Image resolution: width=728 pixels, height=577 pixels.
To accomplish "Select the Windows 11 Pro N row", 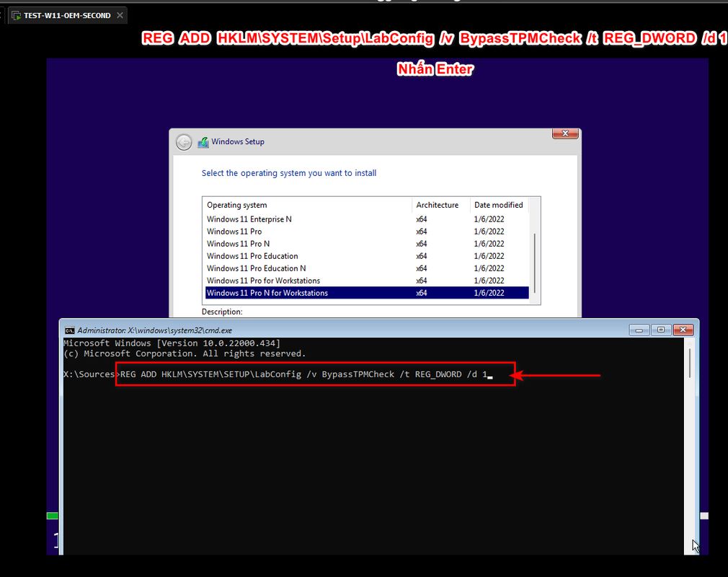I will 367,244.
